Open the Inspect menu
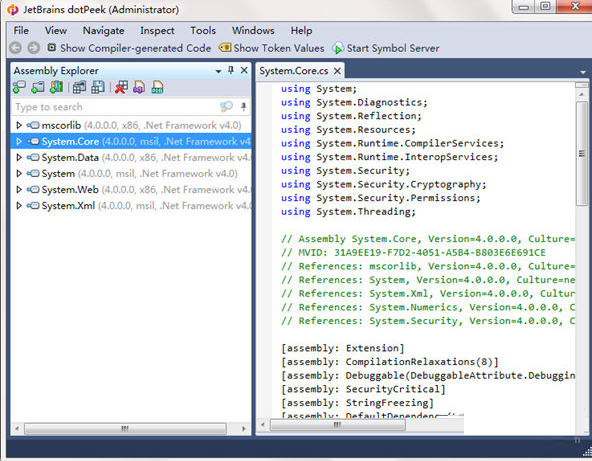 click(x=157, y=31)
